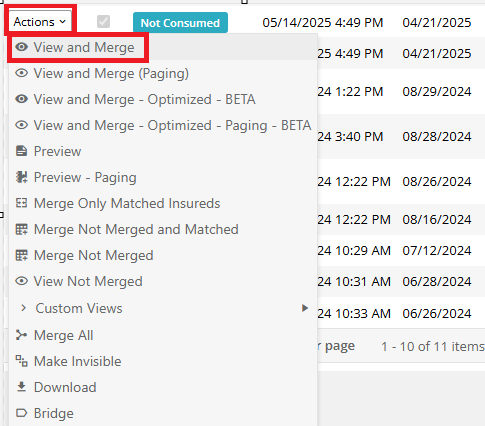The height and width of the screenshot is (426, 485).
Task: Click the chevron left of Custom Views
Action: click(23, 308)
